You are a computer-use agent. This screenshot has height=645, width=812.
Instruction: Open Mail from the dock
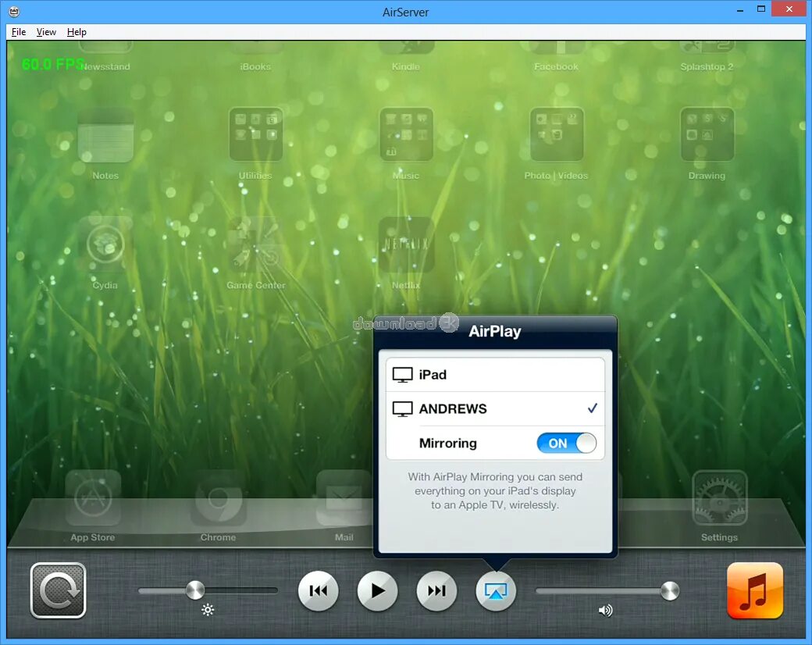344,498
